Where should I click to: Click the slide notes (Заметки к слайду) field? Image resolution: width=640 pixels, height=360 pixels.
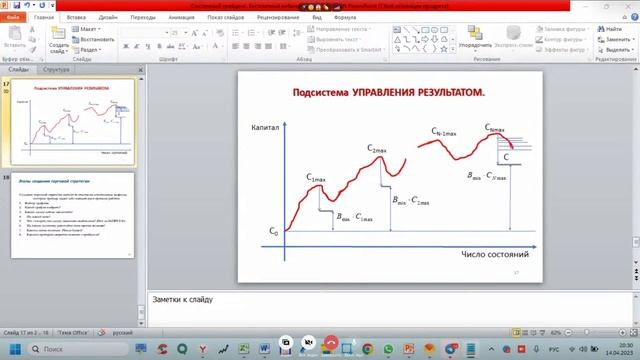(x=390, y=309)
